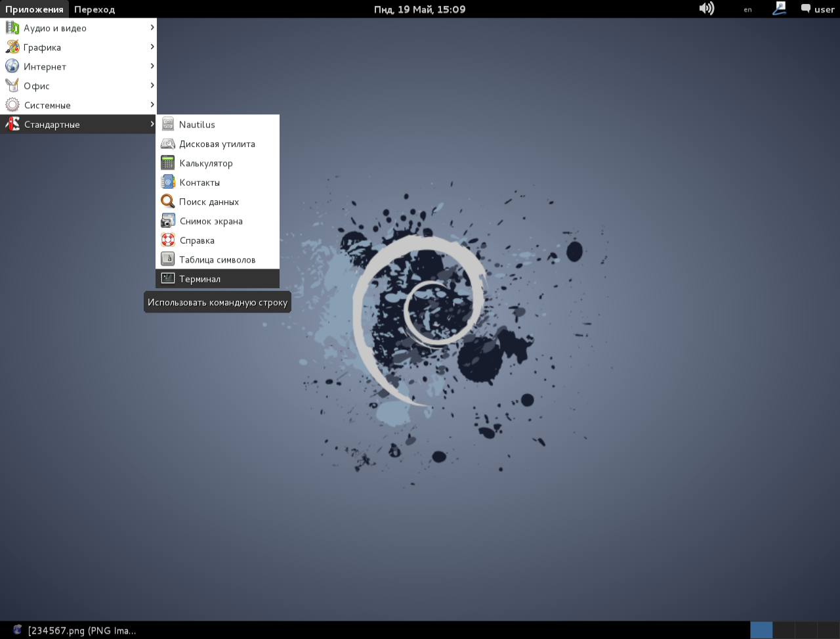Choose Снимок экрана from the submenu
This screenshot has width=840, height=639.
point(217,221)
